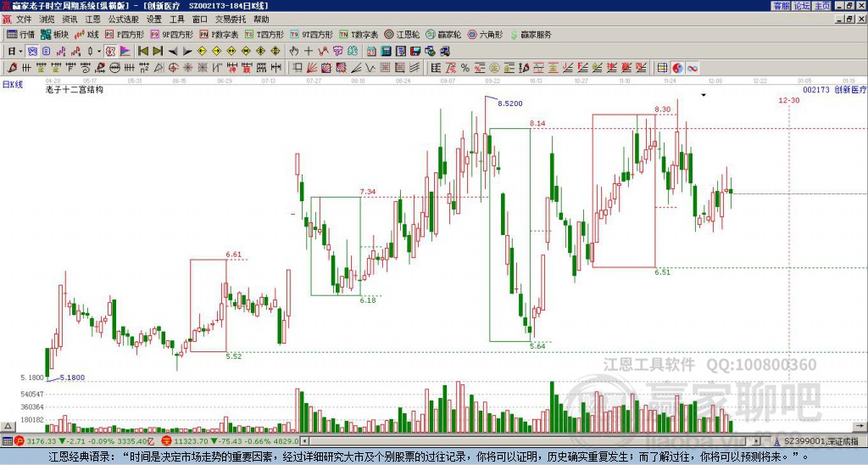The image size is (868, 465).
Task: Jump to last bar with green skip-forward icon
Action: pos(157,52)
